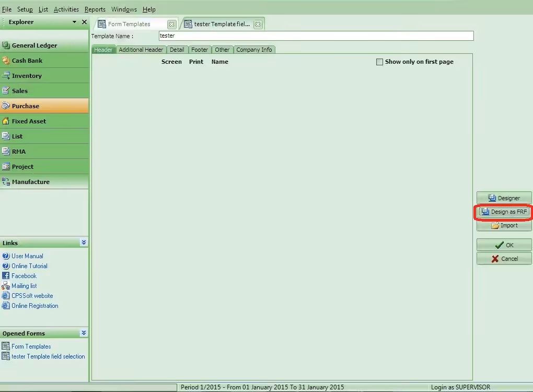Open the Fixed Asset module
Screen dimensions: 533x392
[x=44, y=121]
